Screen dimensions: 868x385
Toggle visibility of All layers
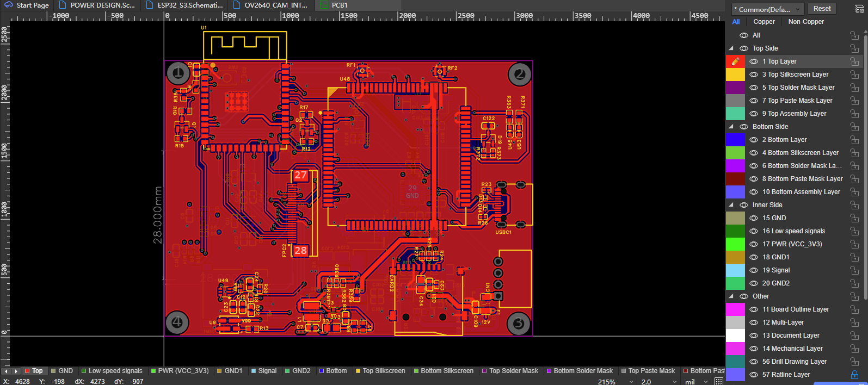(x=744, y=35)
